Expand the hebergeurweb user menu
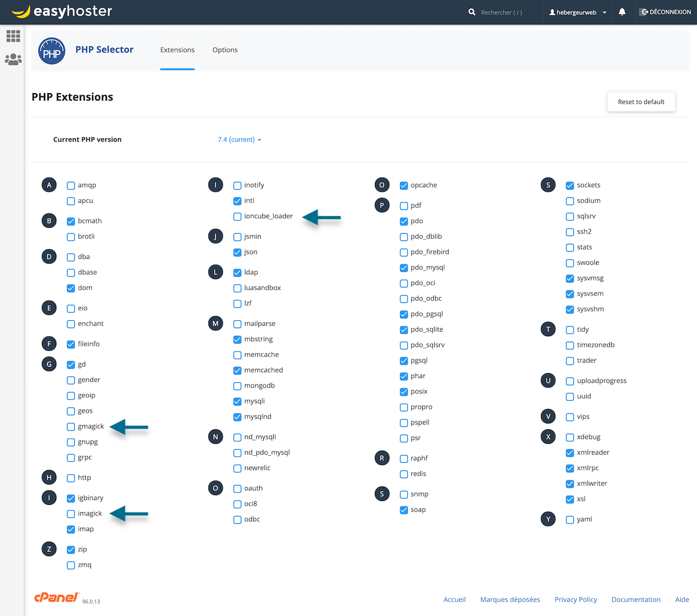 pyautogui.click(x=578, y=12)
